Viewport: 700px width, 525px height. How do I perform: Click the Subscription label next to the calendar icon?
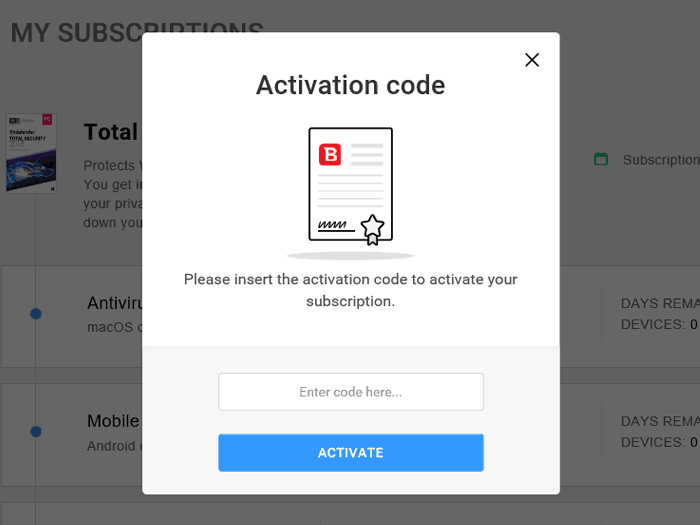tap(661, 160)
